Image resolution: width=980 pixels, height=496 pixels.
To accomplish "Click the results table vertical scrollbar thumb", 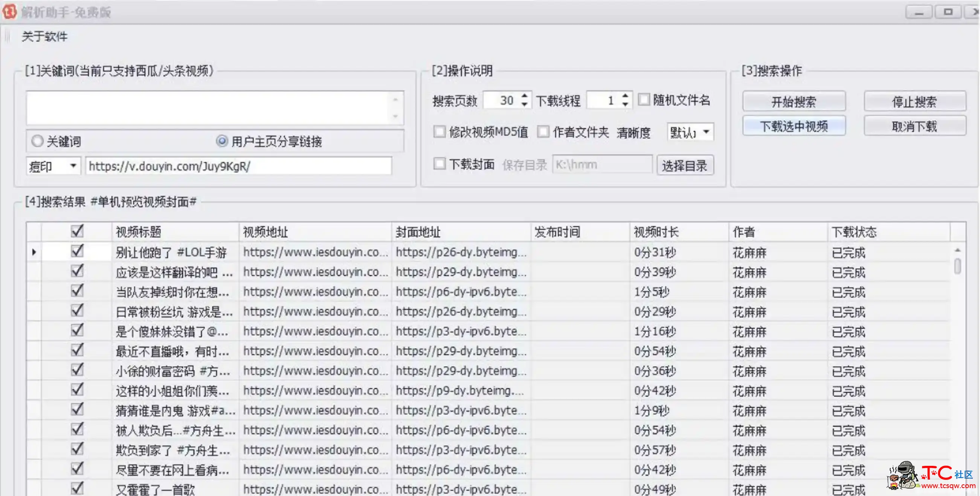I will click(x=957, y=266).
